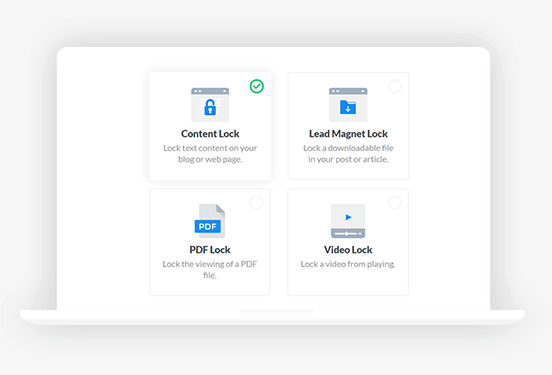Select the PDF Lock radio circle
The image size is (552, 375).
point(256,202)
